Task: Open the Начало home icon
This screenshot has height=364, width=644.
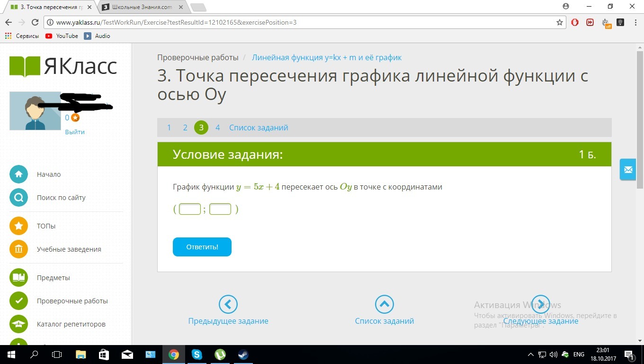Action: click(18, 174)
